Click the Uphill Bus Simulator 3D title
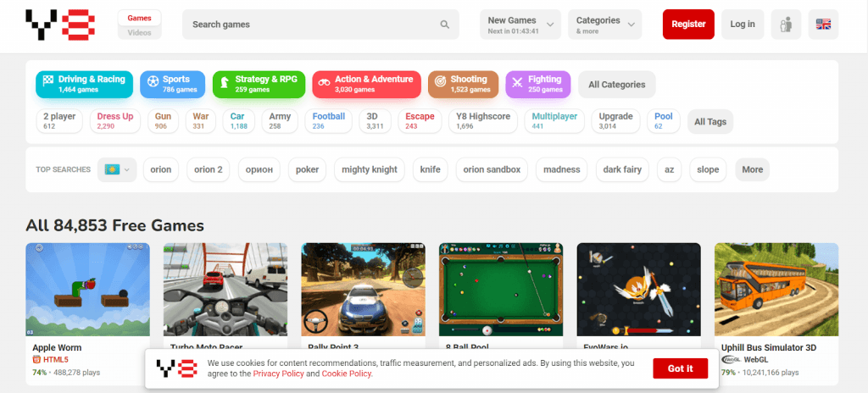Image resolution: width=868 pixels, height=393 pixels. 769,347
